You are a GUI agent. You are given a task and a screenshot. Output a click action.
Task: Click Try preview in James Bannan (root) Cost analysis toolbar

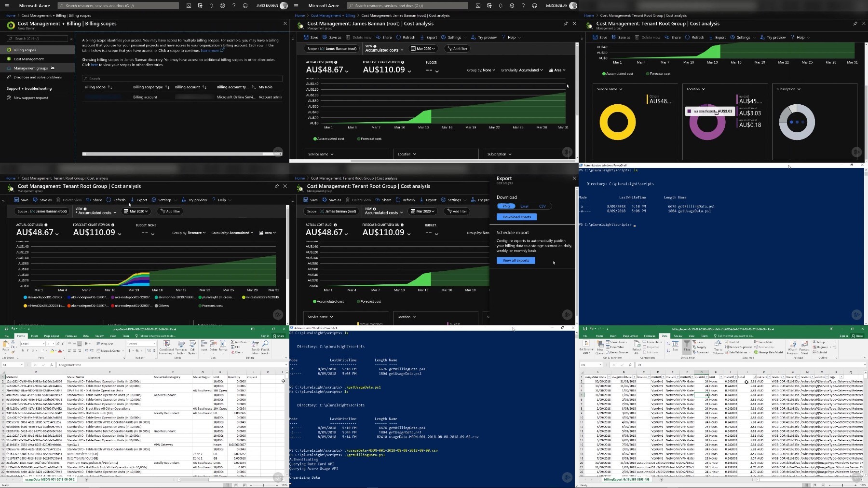coord(484,37)
